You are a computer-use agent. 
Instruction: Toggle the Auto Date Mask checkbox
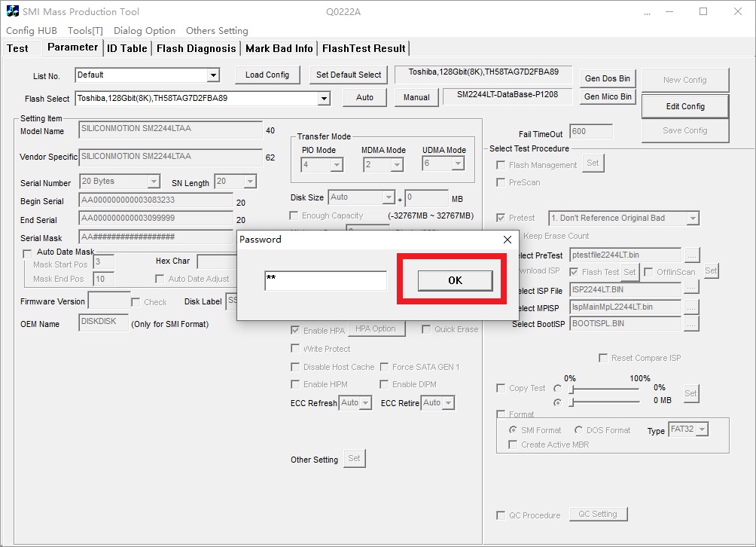(x=28, y=252)
